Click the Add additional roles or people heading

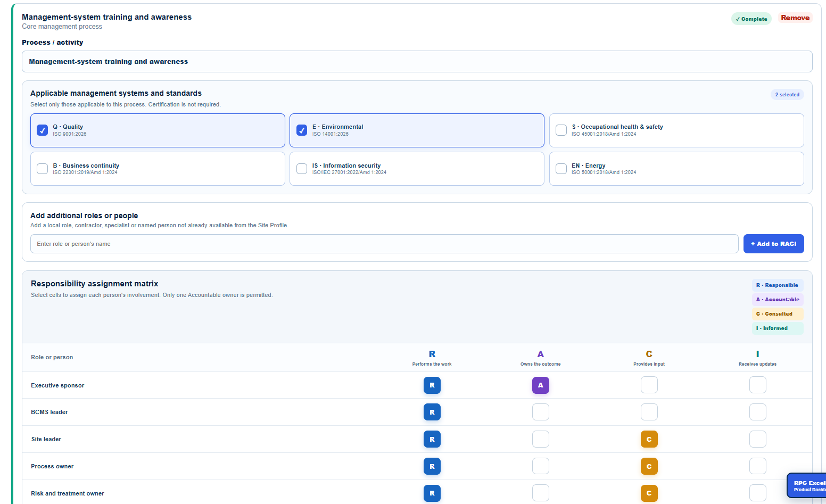[84, 216]
